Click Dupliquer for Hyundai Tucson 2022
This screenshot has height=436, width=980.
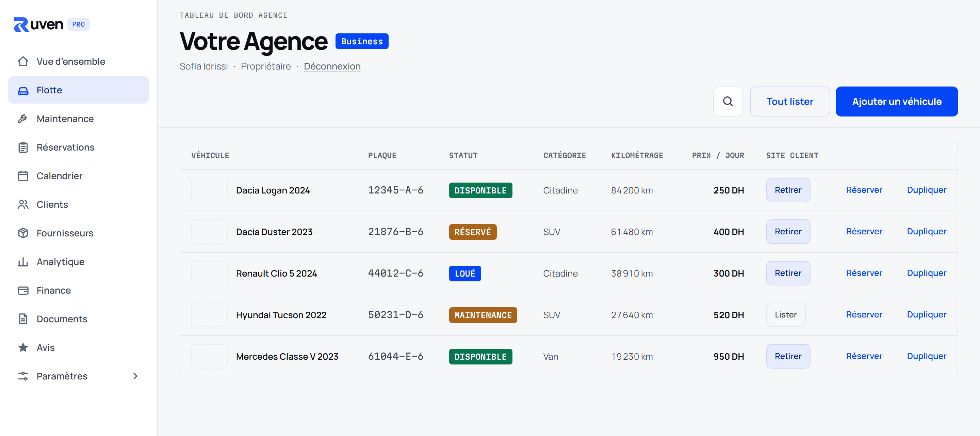[926, 314]
